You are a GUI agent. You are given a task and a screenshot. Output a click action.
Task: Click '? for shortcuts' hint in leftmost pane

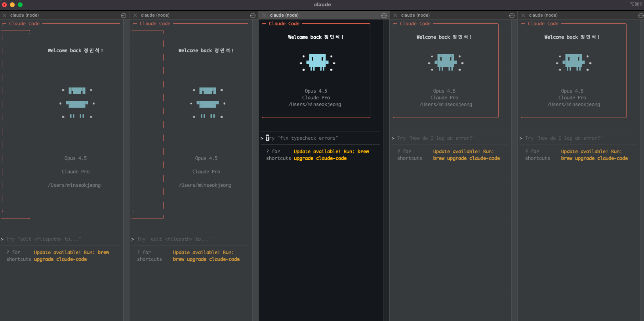pos(19,256)
